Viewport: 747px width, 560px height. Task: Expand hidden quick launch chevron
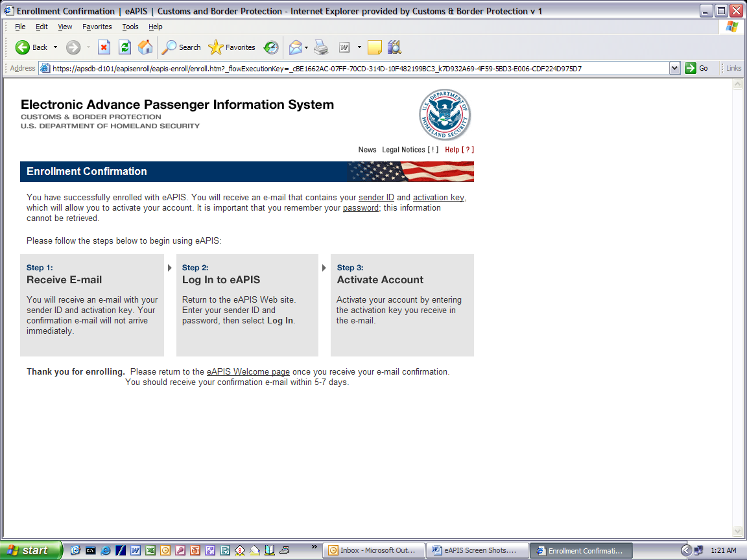(x=314, y=546)
